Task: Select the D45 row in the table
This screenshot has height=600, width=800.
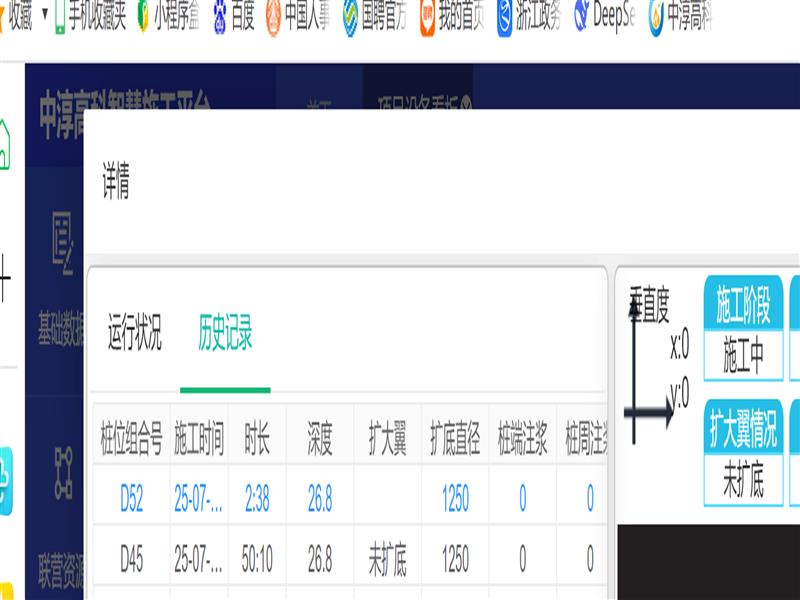Action: pos(131,560)
